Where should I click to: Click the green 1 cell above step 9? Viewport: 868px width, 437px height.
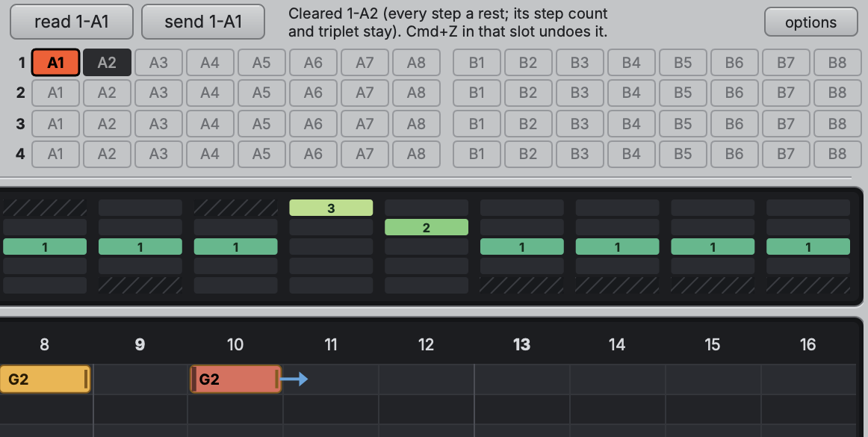(140, 247)
